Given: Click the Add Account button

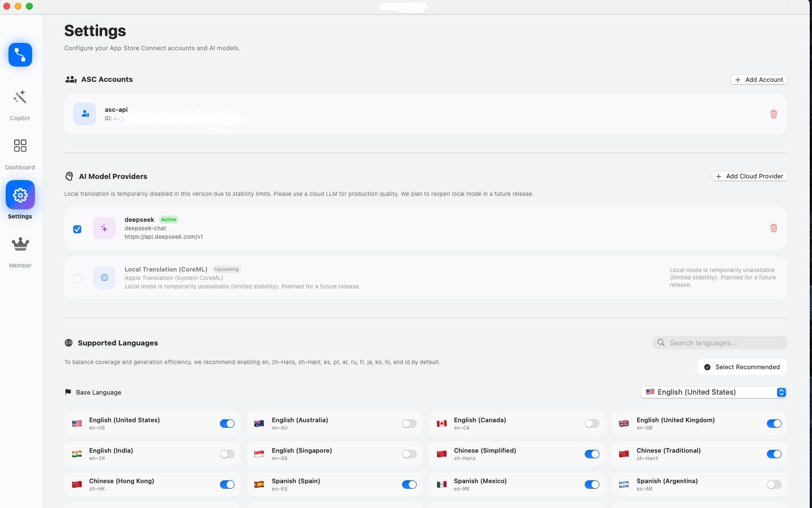Looking at the screenshot, I should [759, 80].
